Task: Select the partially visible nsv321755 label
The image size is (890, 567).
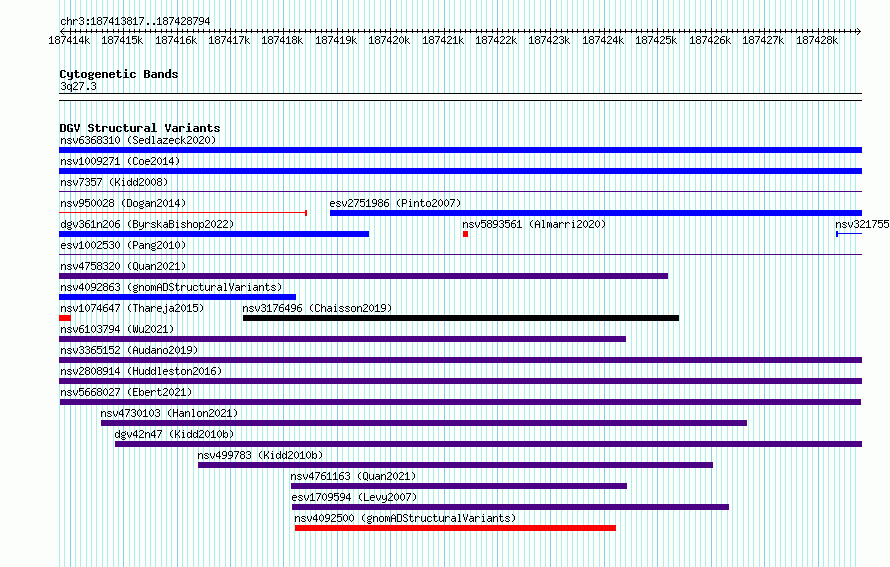Action: pyautogui.click(x=862, y=224)
